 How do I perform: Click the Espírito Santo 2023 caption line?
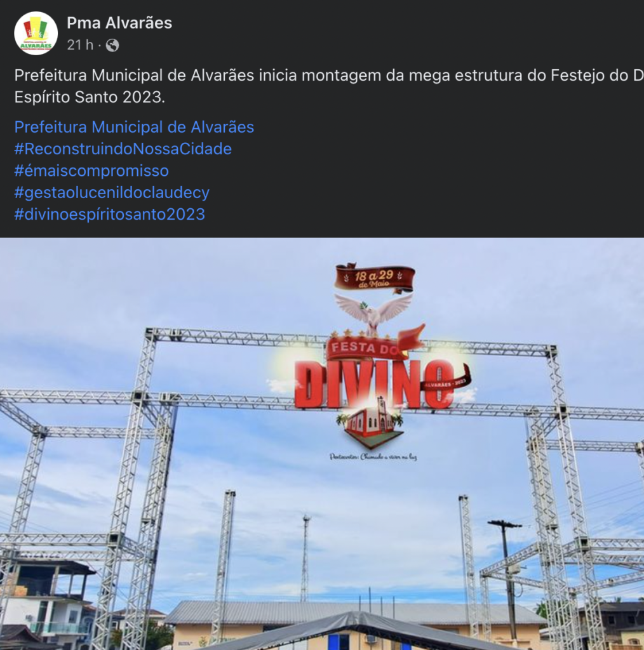[90, 97]
